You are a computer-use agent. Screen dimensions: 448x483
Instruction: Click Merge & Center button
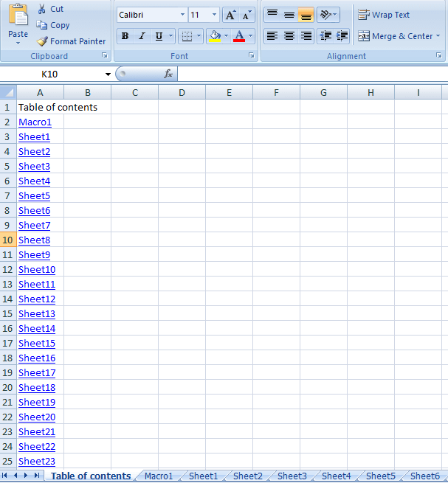tap(396, 36)
